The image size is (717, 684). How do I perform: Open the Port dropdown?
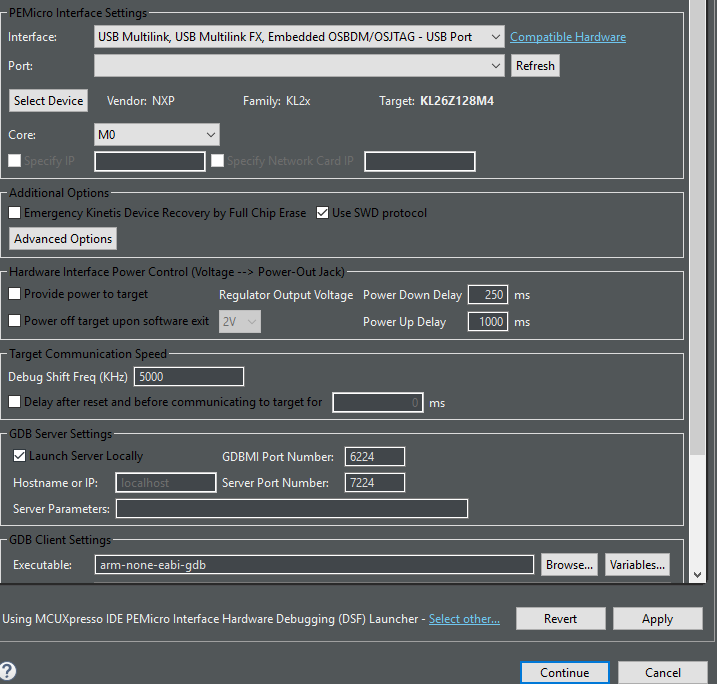[x=299, y=66]
